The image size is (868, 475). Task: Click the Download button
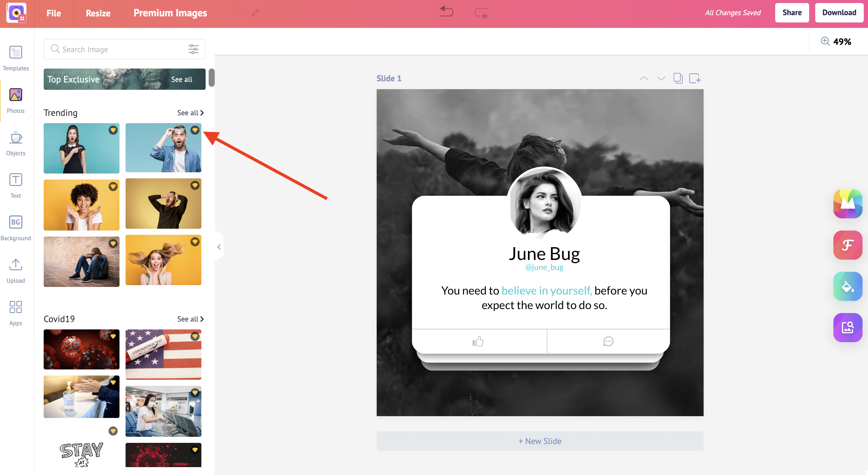click(838, 13)
